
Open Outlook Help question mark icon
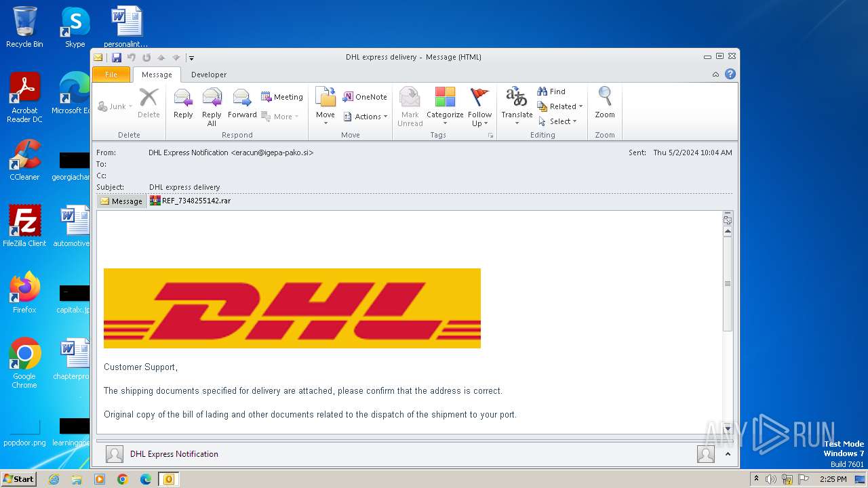(x=730, y=74)
